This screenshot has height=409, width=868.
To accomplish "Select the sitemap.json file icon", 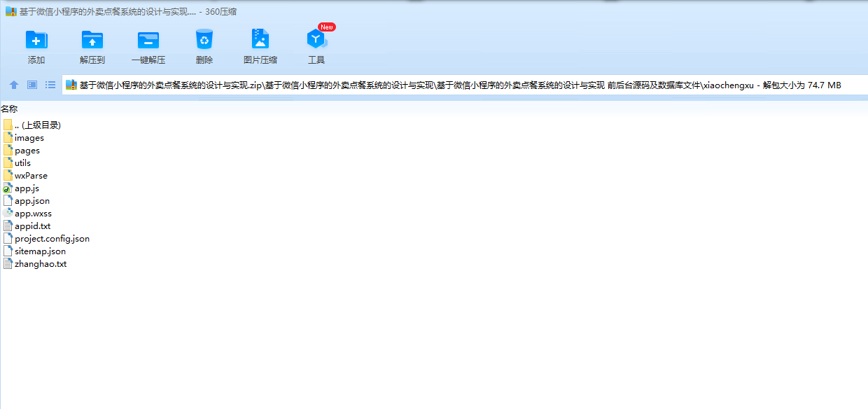I will click(8, 251).
